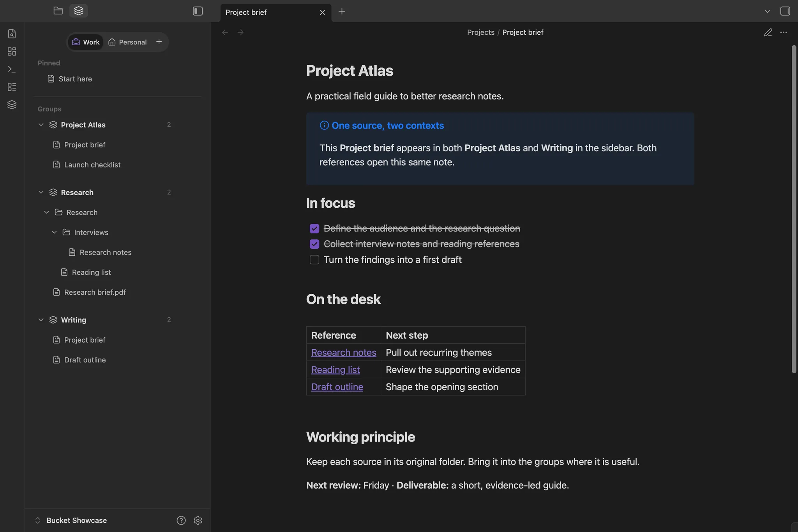Open the tab list dropdown chevron
Image resolution: width=798 pixels, height=532 pixels.
click(767, 11)
